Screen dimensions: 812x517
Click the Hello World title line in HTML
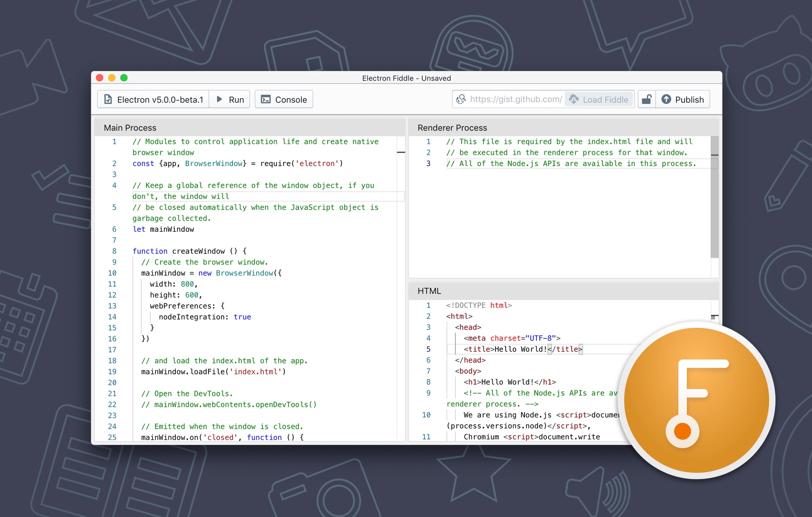click(520, 349)
